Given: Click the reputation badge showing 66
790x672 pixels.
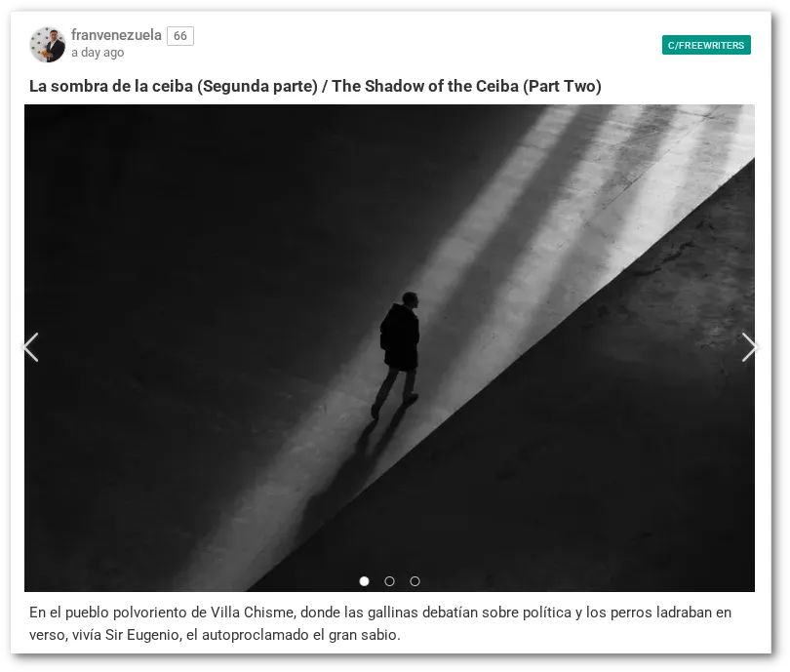Looking at the screenshot, I should coord(180,36).
